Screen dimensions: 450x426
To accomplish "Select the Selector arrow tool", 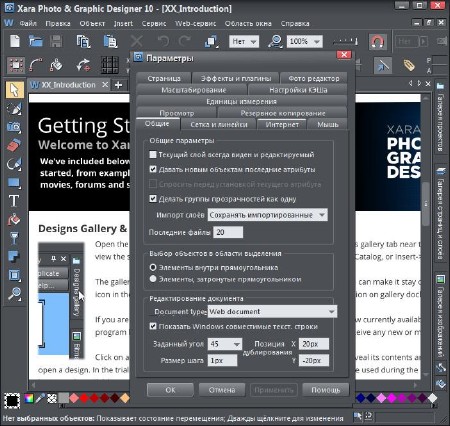I will click(x=15, y=90).
